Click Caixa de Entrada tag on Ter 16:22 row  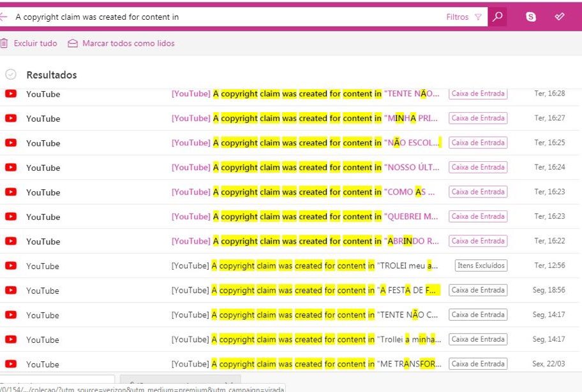pyautogui.click(x=478, y=241)
